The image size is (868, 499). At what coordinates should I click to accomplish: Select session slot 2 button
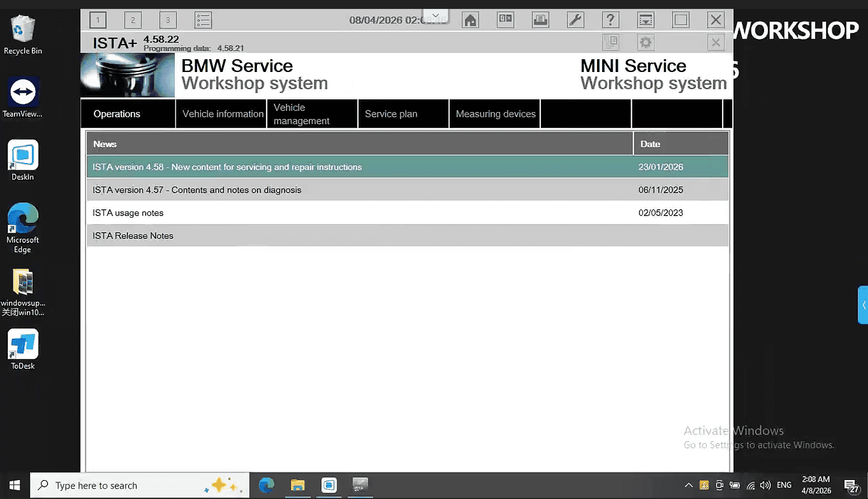133,21
